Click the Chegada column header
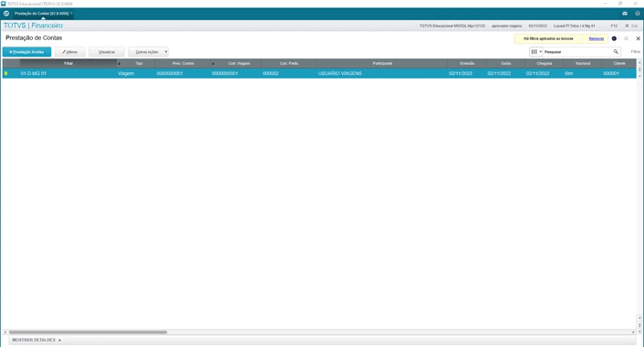Screen dimensions: 644x347 click(545, 63)
